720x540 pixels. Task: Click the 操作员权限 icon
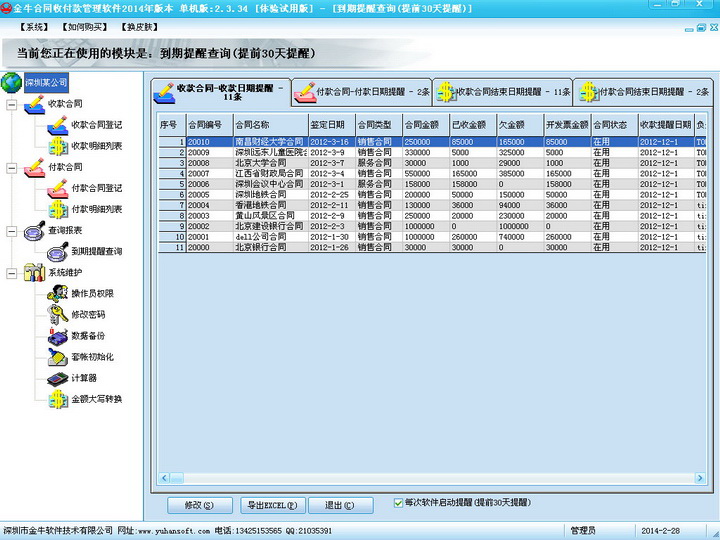[x=56, y=293]
